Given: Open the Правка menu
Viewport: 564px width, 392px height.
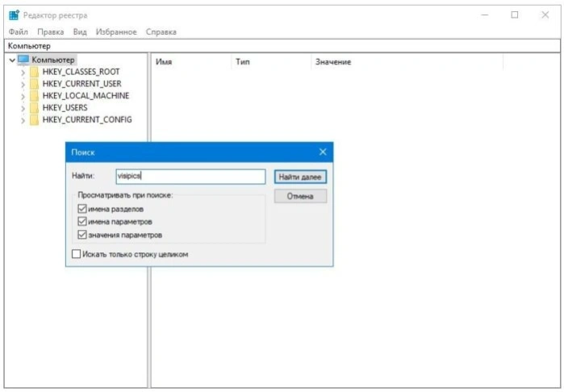Looking at the screenshot, I should coord(50,32).
